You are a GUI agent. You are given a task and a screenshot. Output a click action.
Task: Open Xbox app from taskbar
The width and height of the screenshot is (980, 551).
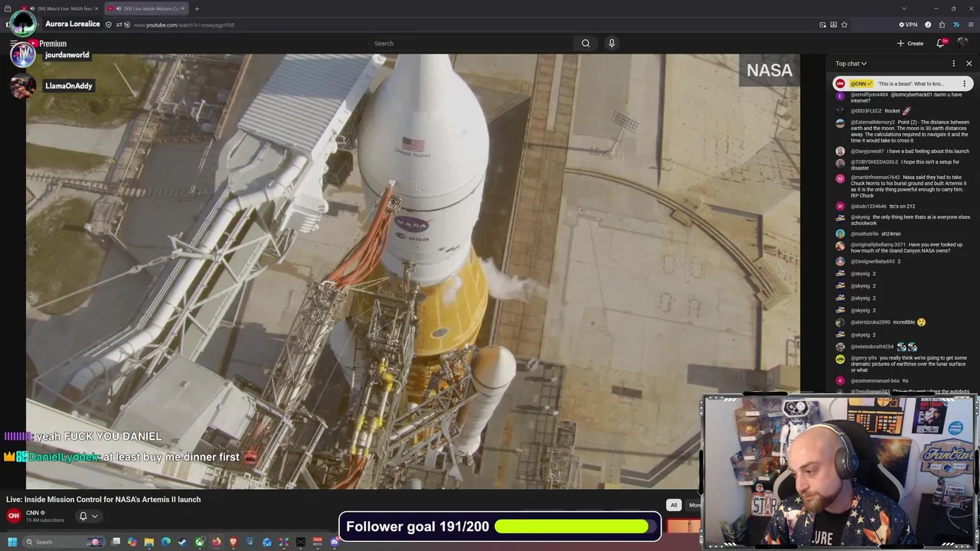(x=200, y=542)
